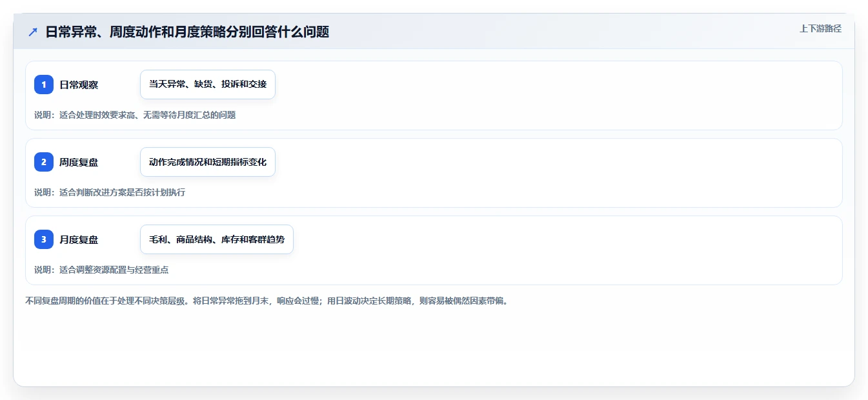Screen dimensions: 868x400
Task: Click the summary paragraph 不同复盘周期的价值
Action: 267,301
